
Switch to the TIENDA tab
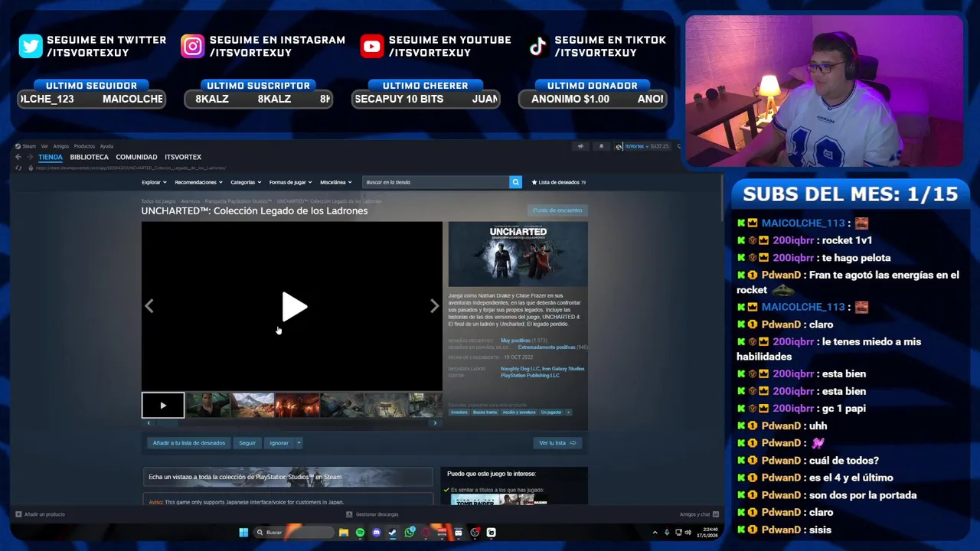click(x=51, y=157)
